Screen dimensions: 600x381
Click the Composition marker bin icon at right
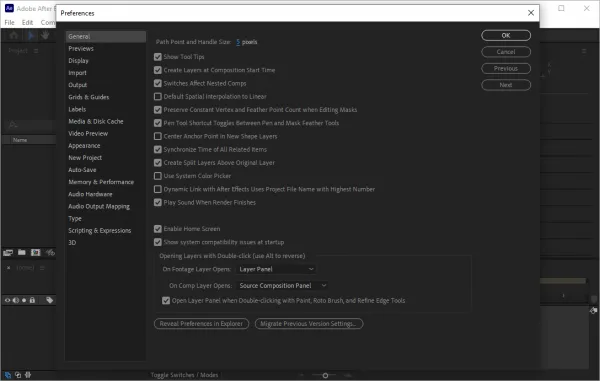(593, 311)
